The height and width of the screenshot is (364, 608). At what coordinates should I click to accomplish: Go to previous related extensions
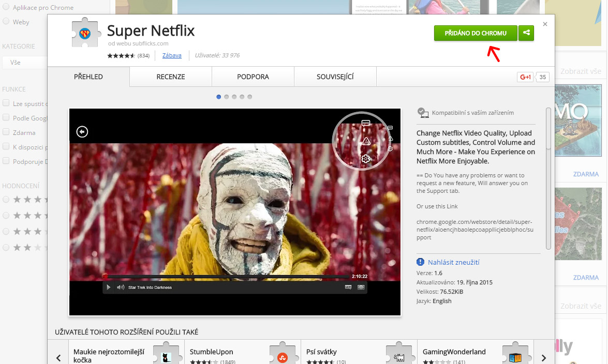tap(58, 357)
